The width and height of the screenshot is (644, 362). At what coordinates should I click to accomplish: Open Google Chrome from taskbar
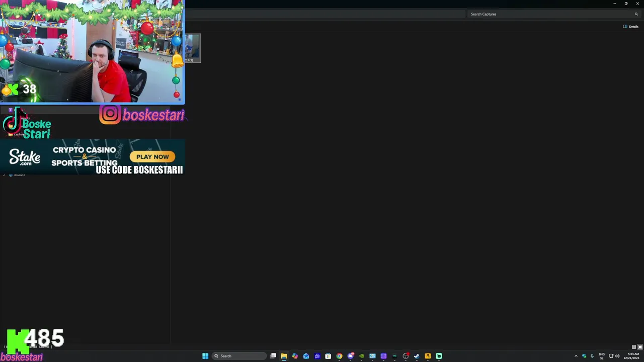click(x=339, y=356)
